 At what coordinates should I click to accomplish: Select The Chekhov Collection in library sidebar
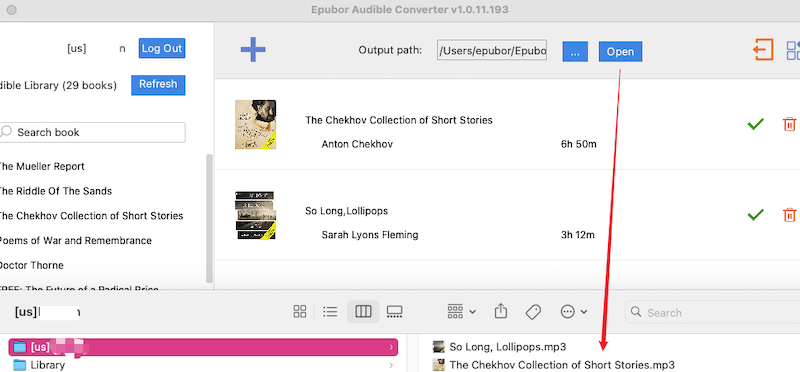pos(91,216)
